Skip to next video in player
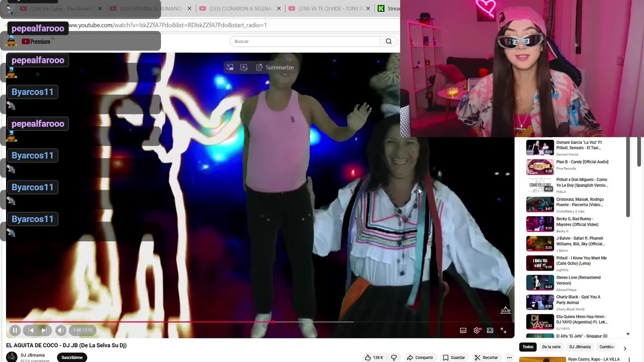 [x=44, y=330]
